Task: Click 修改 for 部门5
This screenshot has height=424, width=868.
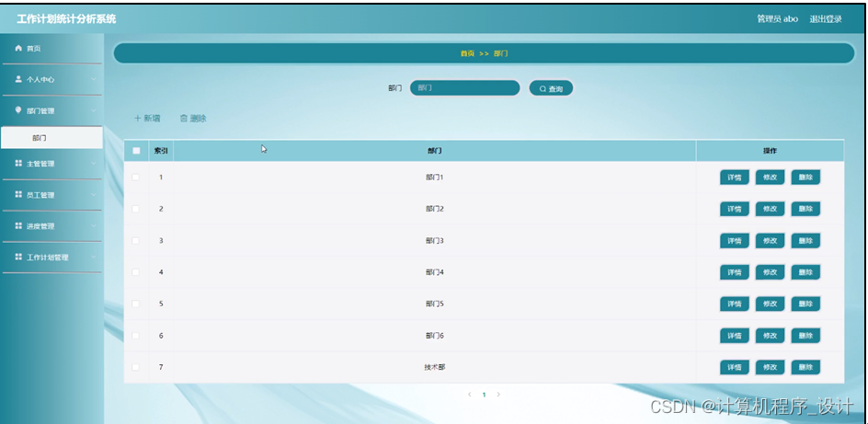Action: [770, 304]
